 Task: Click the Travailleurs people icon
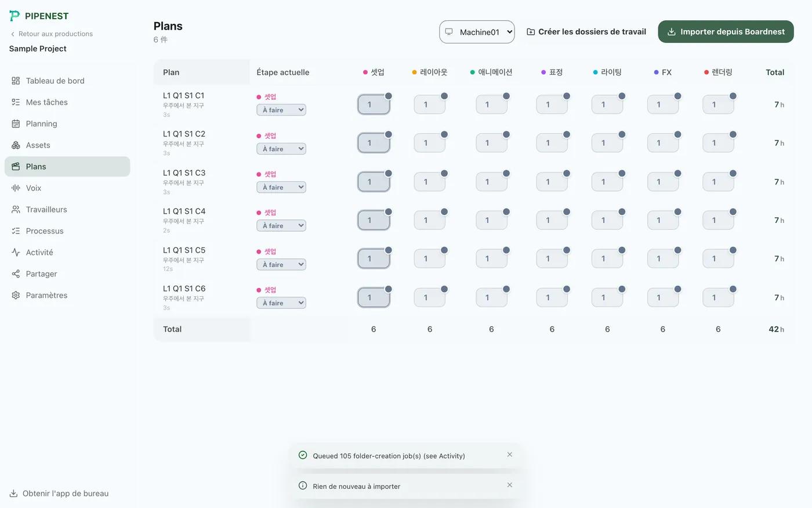coord(16,210)
